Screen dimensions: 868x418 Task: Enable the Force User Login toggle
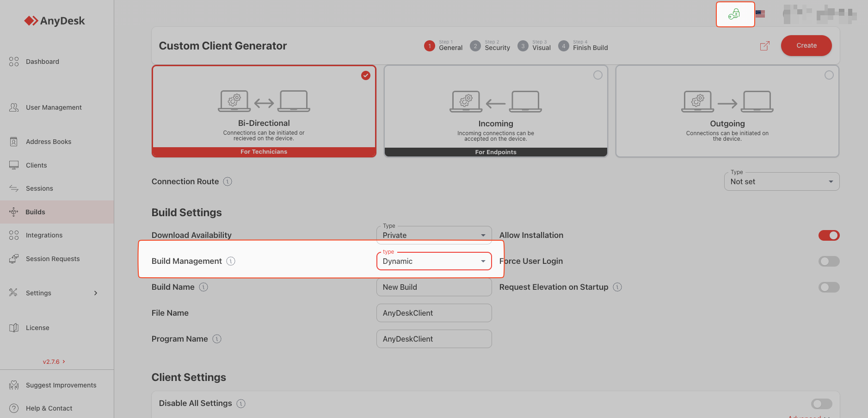[x=829, y=261]
